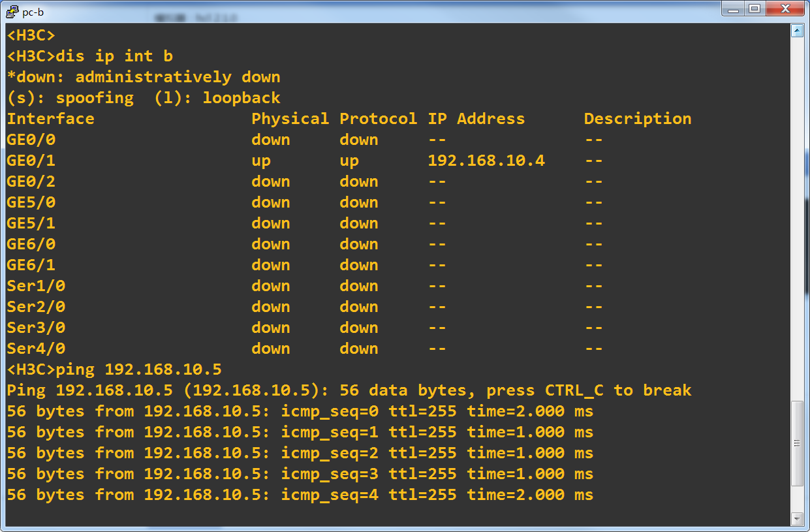The image size is (810, 532).
Task: Minimize the pc-b terminal window
Action: [734, 9]
